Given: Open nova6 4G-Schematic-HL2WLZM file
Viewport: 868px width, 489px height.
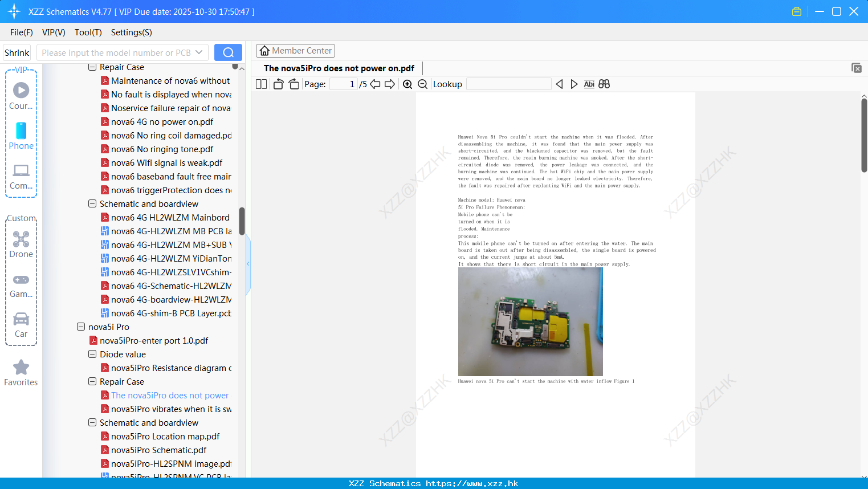Looking at the screenshot, I should (166, 286).
